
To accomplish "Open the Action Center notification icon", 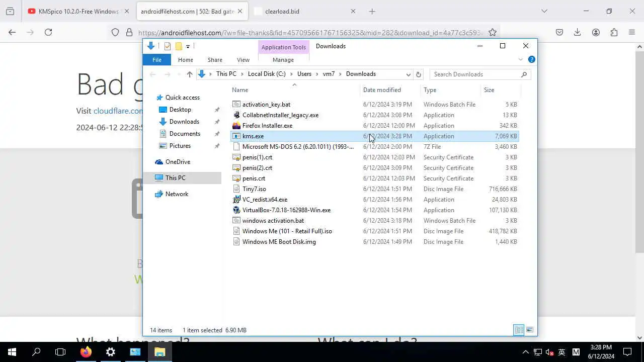I will tap(627, 352).
